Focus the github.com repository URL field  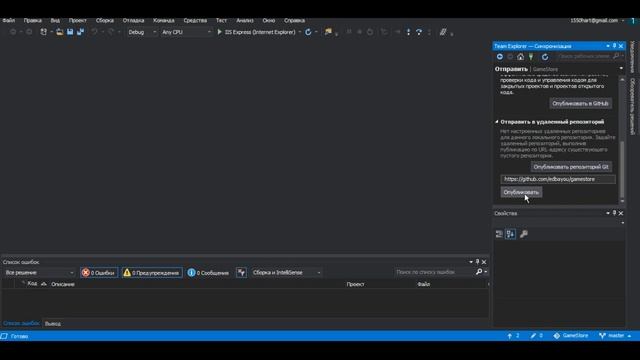click(558, 179)
